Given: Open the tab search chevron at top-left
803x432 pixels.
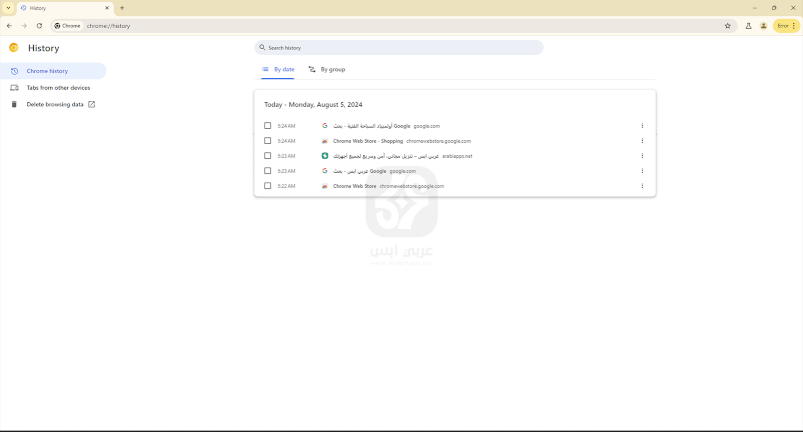Looking at the screenshot, I should click(8, 8).
